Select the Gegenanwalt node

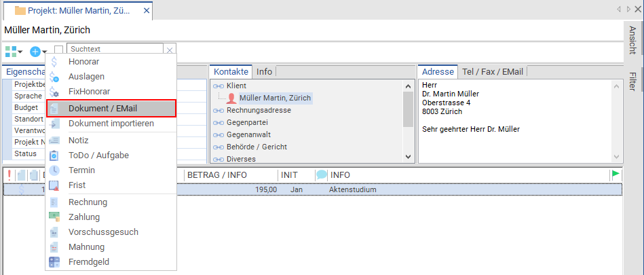248,134
